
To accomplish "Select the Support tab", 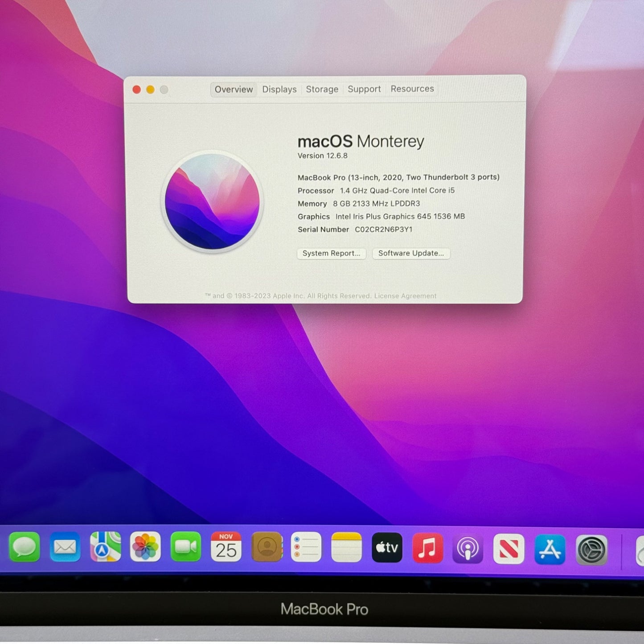I will point(364,89).
